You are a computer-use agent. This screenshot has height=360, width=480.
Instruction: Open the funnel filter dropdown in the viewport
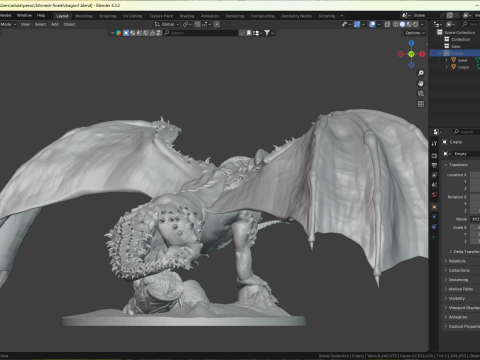click(x=269, y=33)
